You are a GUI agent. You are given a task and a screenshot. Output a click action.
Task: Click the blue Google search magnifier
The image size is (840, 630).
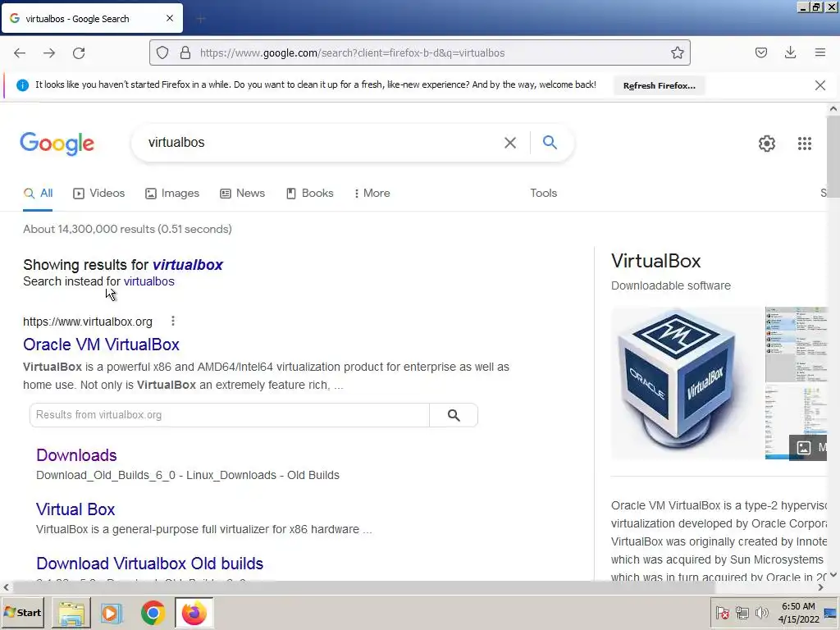coord(550,142)
